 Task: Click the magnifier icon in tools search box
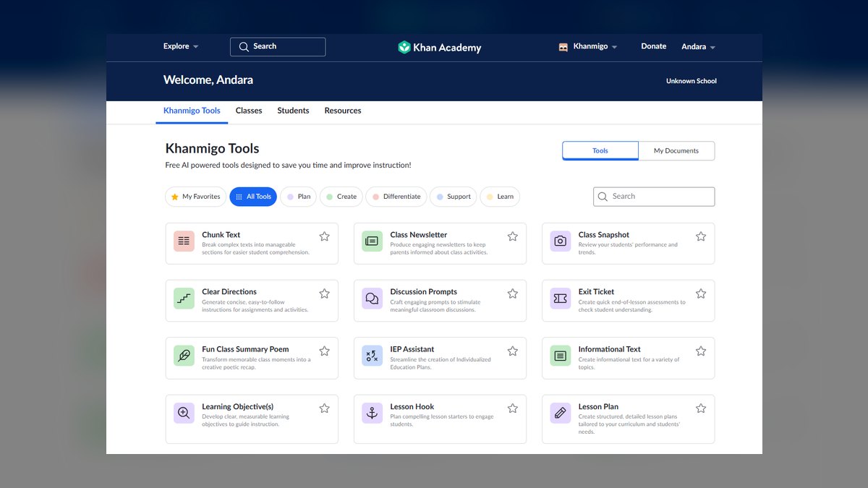(x=603, y=197)
